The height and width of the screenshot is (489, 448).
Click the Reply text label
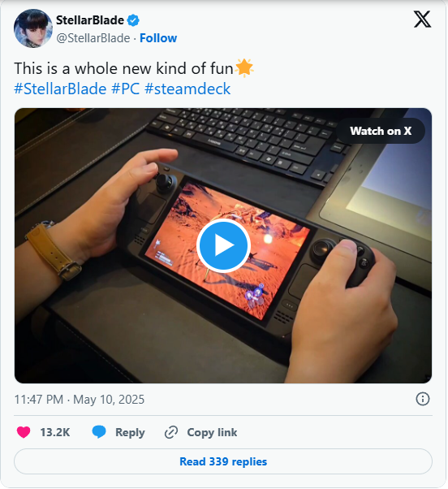coord(130,433)
